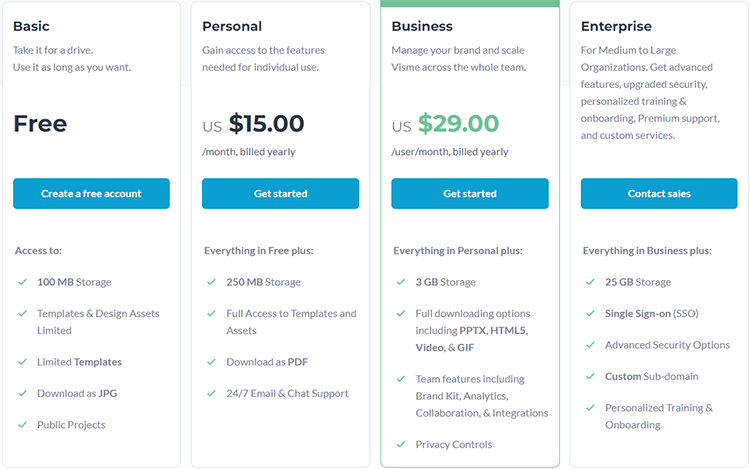
Task: Click the checkmark beside Download as PDF
Action: (x=211, y=362)
